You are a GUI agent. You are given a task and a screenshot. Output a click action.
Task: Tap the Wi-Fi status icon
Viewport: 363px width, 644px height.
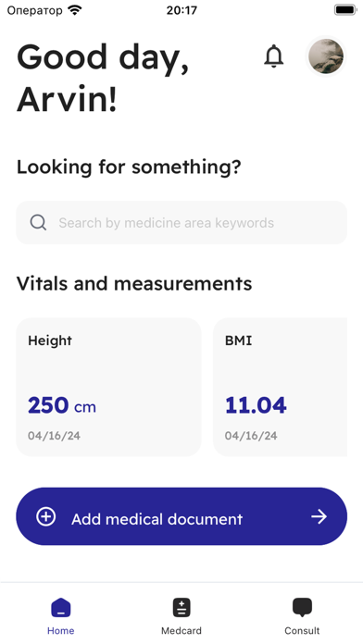pos(75,10)
